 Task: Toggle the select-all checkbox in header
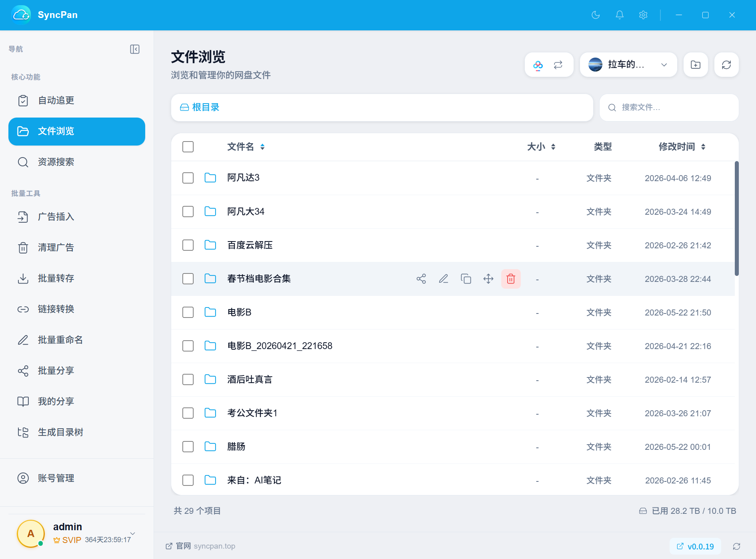[188, 147]
